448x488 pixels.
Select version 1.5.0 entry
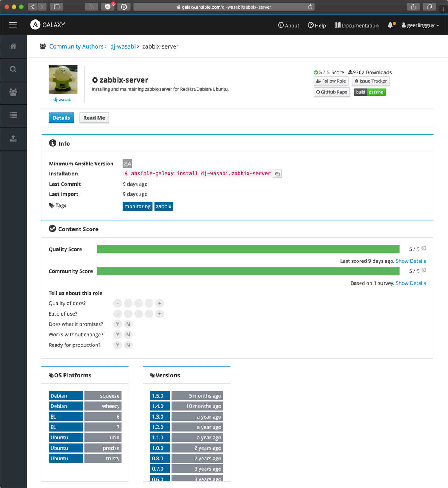[187, 396]
